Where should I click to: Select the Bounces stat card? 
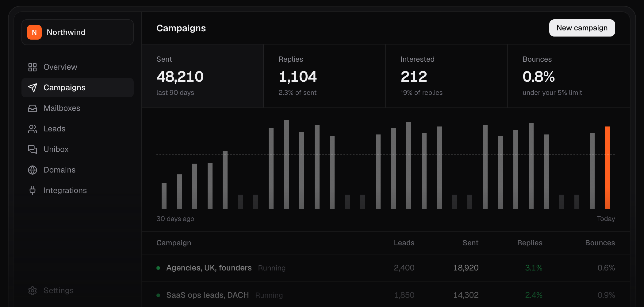point(569,76)
